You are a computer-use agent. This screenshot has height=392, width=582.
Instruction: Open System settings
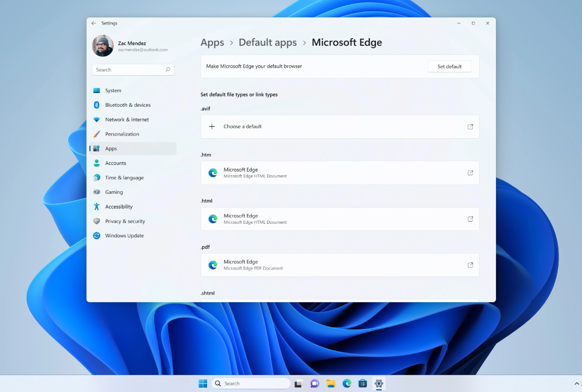click(133, 90)
